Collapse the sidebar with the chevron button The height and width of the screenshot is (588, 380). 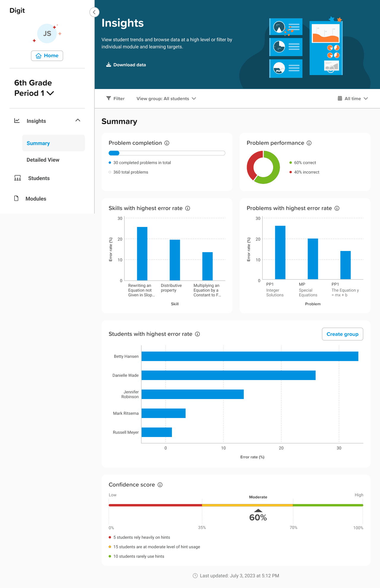tap(94, 12)
